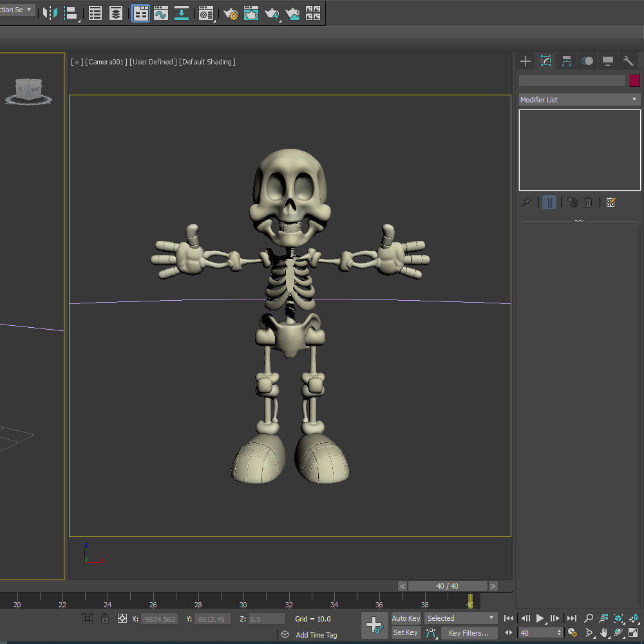Screen dimensions: 644x644
Task: Click frame 30 on the track bar
Action: [x=243, y=601]
